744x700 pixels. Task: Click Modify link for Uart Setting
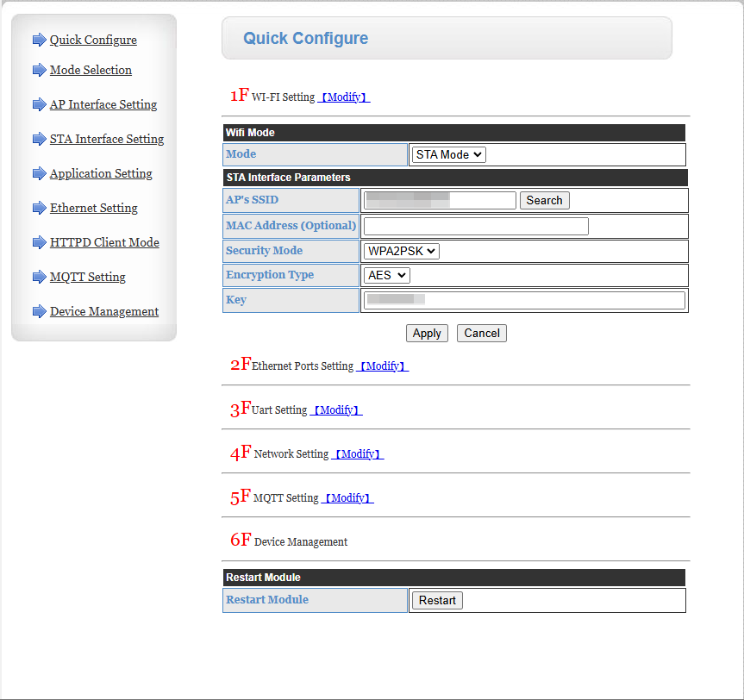pyautogui.click(x=336, y=410)
